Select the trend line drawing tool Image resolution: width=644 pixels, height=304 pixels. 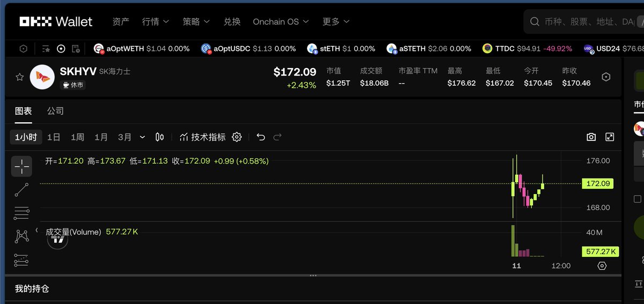click(21, 190)
